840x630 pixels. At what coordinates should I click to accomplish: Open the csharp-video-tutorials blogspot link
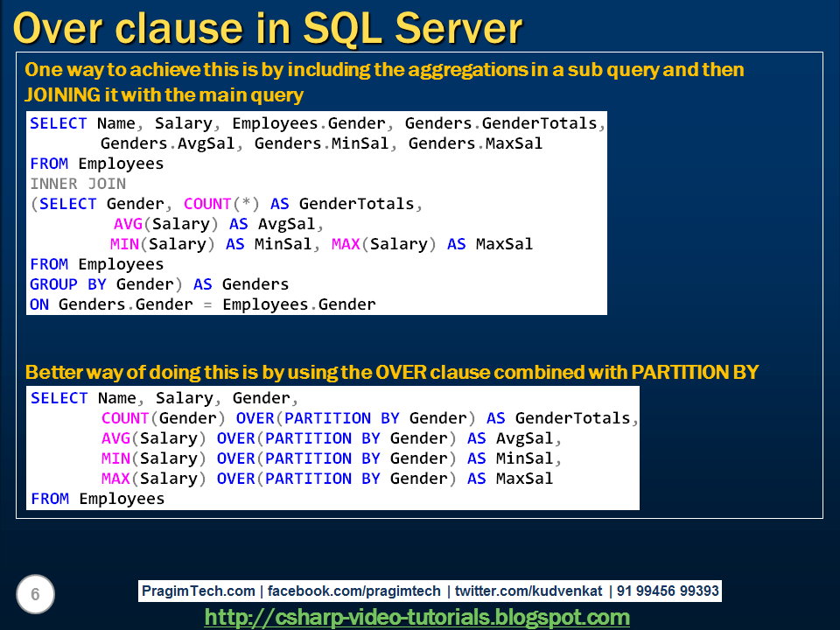tap(418, 616)
